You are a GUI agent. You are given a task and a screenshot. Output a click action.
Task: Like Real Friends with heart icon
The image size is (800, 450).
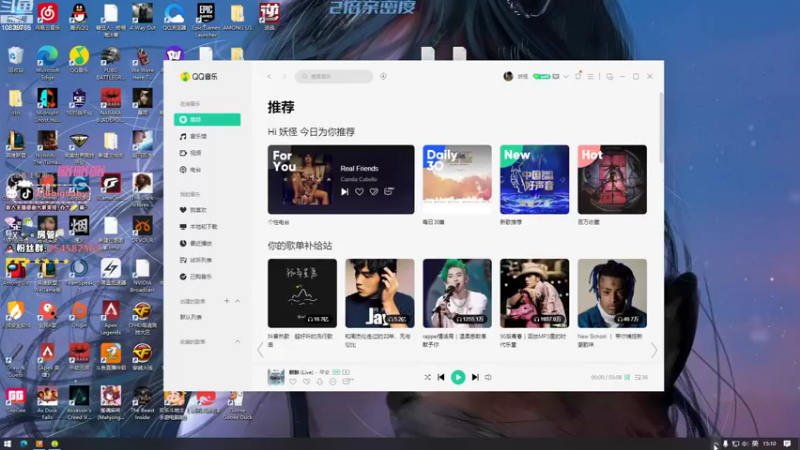point(359,192)
